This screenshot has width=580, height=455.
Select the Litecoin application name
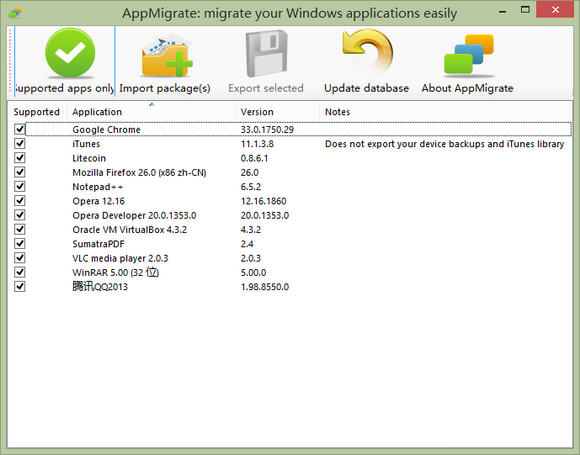(x=89, y=158)
